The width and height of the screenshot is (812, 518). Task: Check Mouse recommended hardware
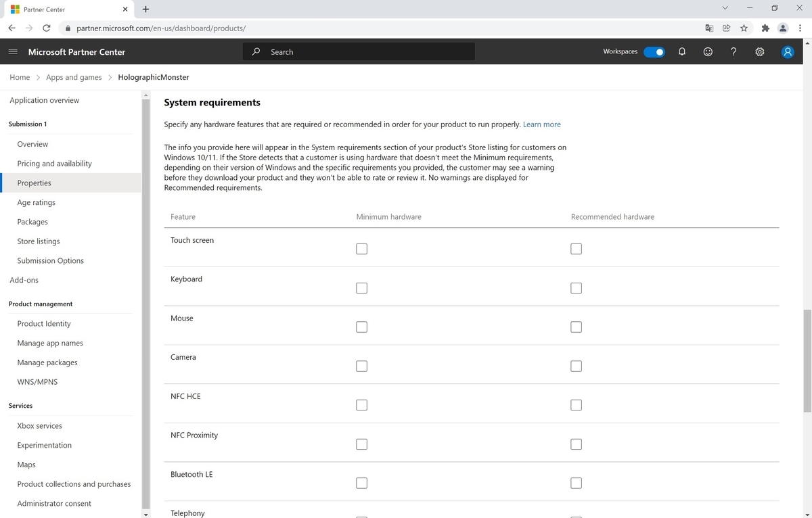tap(576, 327)
